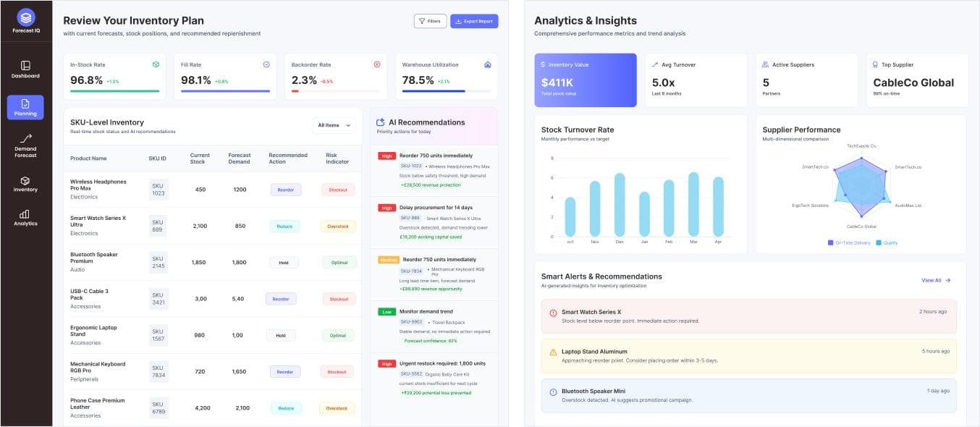Click the Laptop Stand Aluminum warning icon

[553, 352]
